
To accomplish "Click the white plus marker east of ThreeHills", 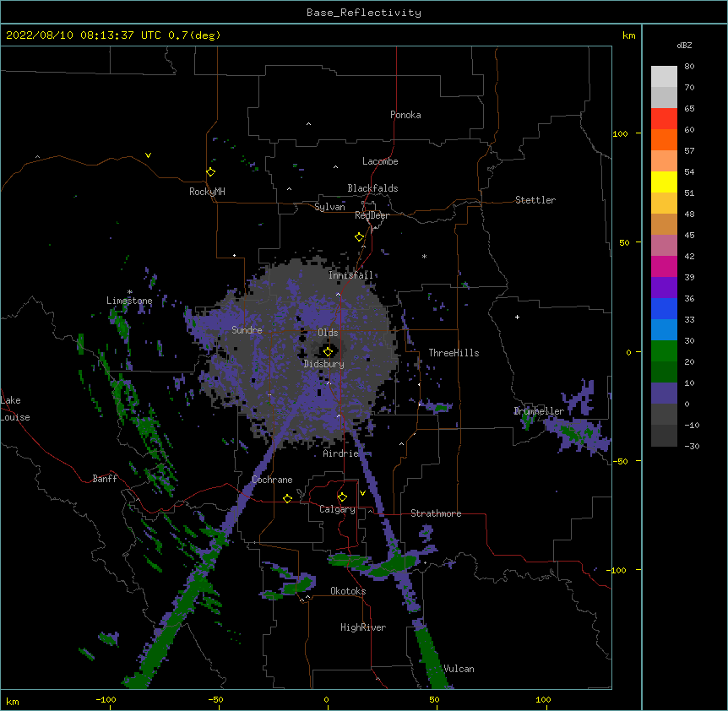I will click(517, 317).
